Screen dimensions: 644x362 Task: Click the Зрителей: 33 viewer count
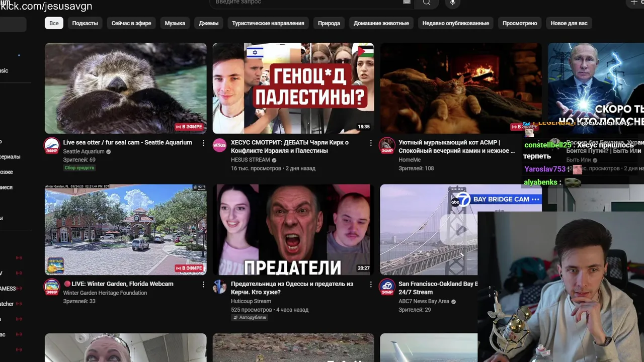pos(79,301)
